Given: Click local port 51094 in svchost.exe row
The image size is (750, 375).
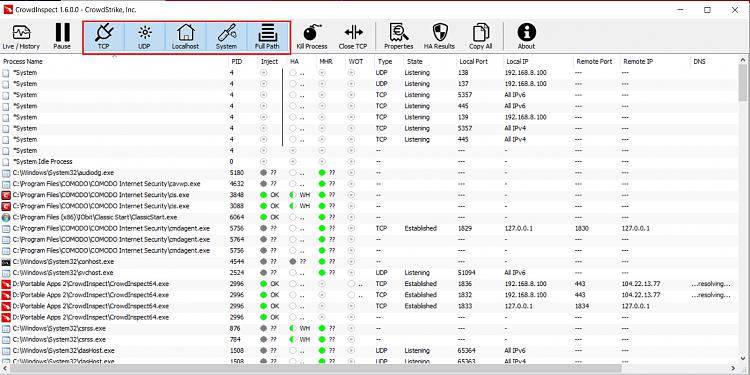Looking at the screenshot, I should 467,273.
